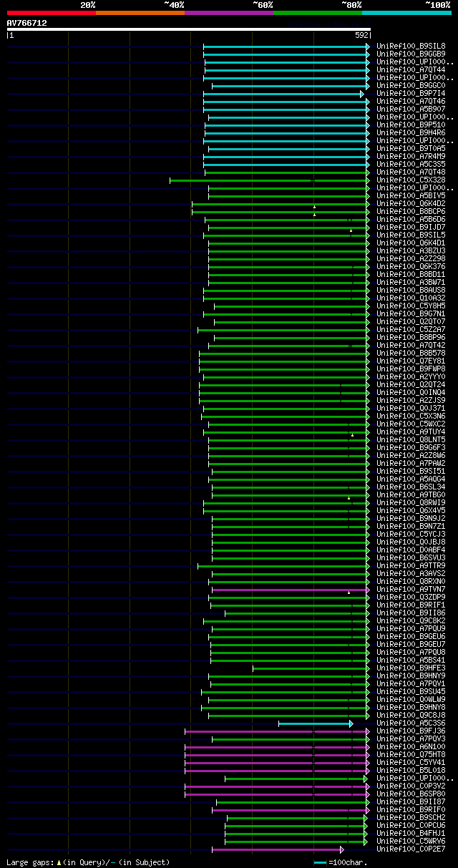This screenshot has width=458, height=868.
Task: Click the cyan alignment bar for UniRef100_A5C3S6
Action: (x=316, y=723)
